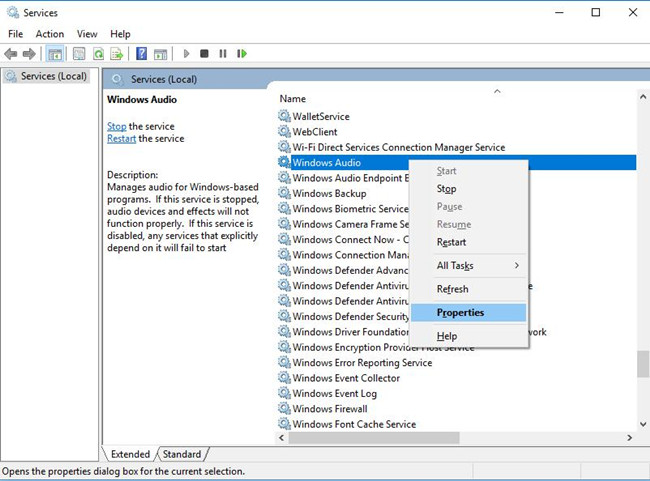Click gear icon beside Windows Font Cache Service
The image size is (650, 481).
[x=284, y=423]
